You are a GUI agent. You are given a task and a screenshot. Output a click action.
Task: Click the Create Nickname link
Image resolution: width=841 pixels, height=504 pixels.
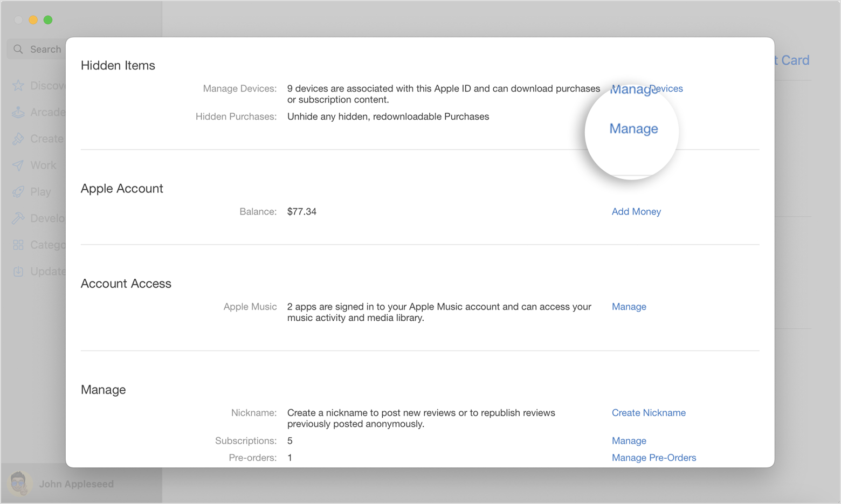[x=649, y=412]
